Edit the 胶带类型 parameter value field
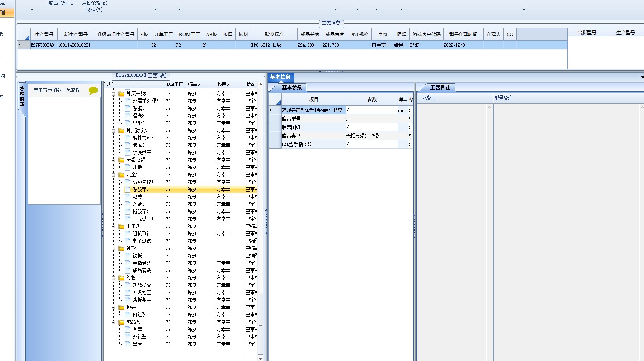The height and width of the screenshot is (361, 644). [372, 136]
